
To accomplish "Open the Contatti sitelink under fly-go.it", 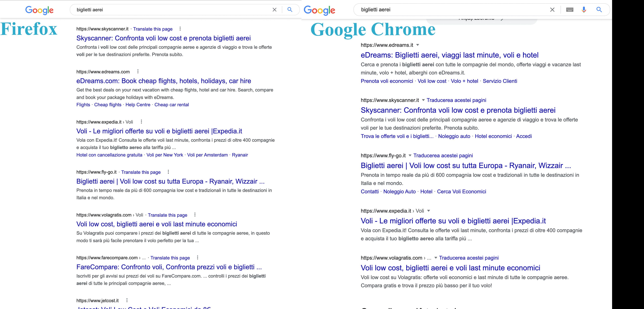I will [x=370, y=191].
